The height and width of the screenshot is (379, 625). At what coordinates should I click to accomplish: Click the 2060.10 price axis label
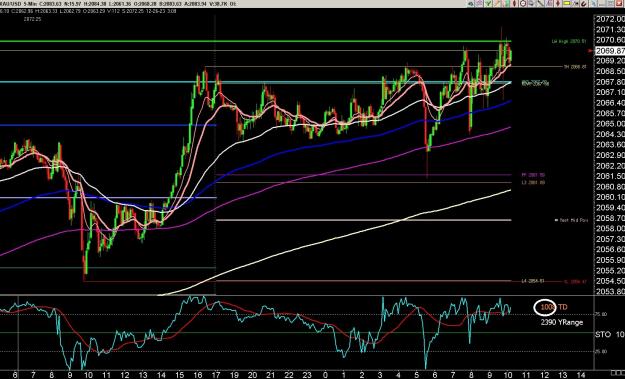pyautogui.click(x=610, y=197)
